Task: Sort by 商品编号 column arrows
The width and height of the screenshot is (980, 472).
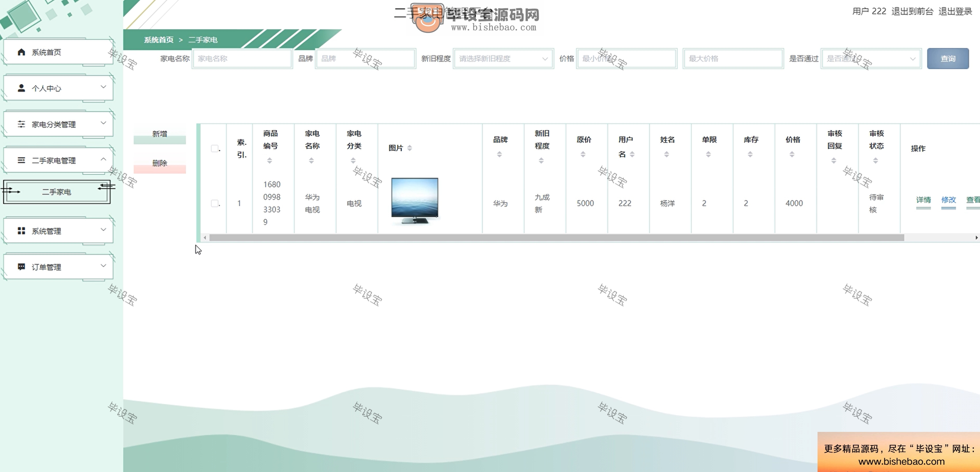Action: (269, 160)
